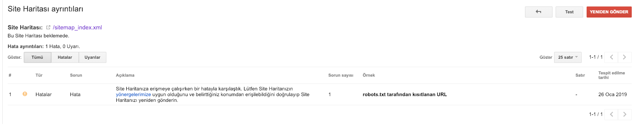Click the Tespit edilme tarihi header
The height and width of the screenshot is (140, 644).
[x=611, y=75]
